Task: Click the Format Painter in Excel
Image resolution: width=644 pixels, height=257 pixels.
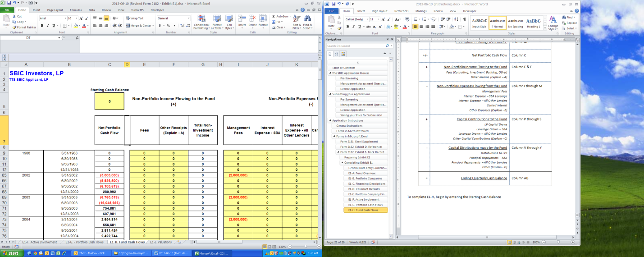Action: coord(25,27)
